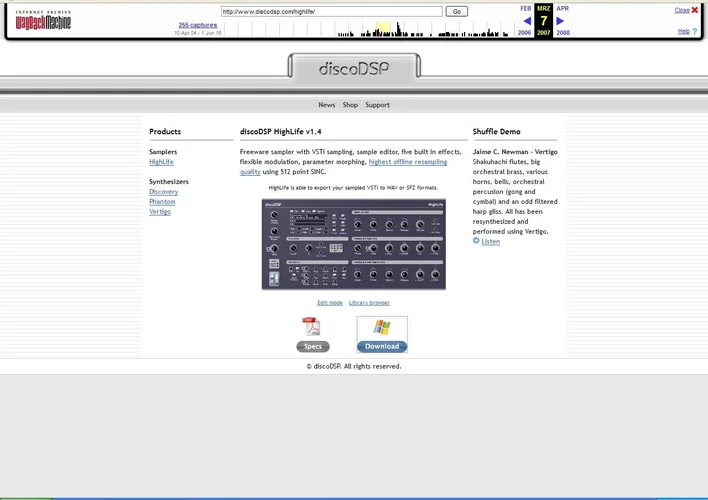Click the Windows logo download icon
The image size is (708, 500).
[382, 327]
